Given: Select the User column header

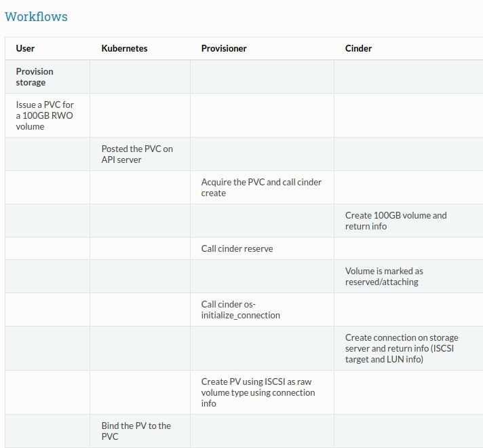Looking at the screenshot, I should click(x=25, y=48).
